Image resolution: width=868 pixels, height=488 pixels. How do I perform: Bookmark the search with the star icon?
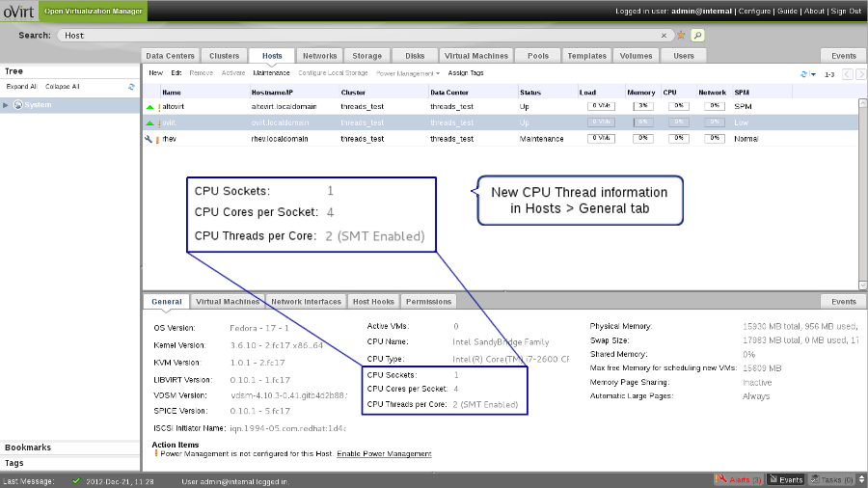[x=681, y=35]
